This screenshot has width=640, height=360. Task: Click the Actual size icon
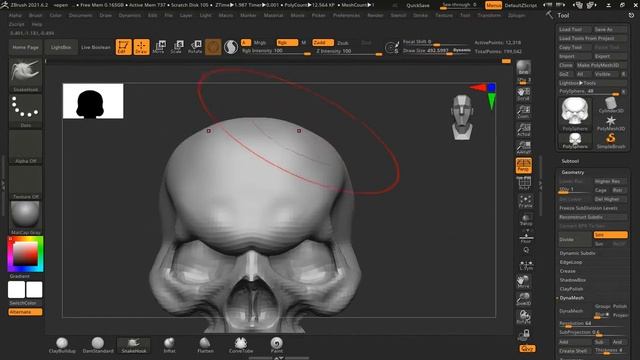click(524, 130)
